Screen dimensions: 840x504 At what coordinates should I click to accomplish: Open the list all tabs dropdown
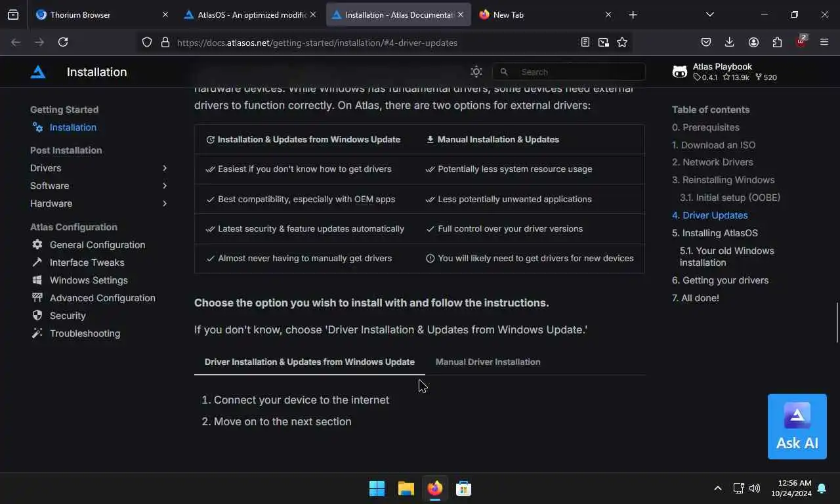pyautogui.click(x=709, y=14)
